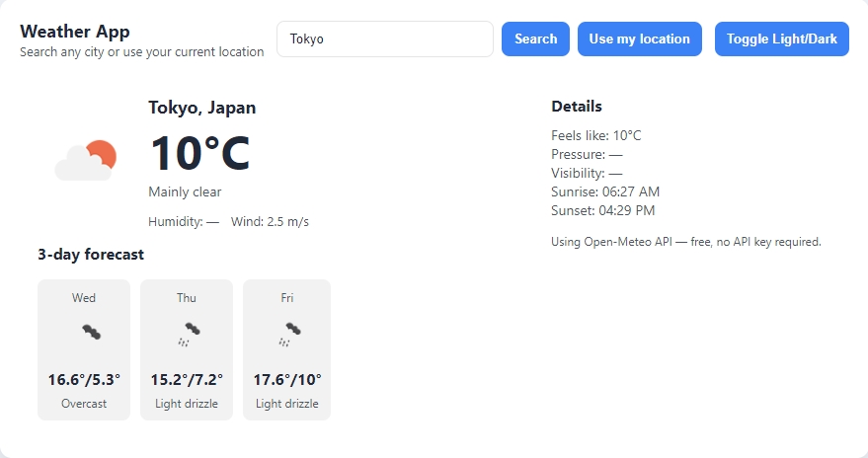Click the 3-day forecast heading
868x458 pixels.
[x=91, y=255]
